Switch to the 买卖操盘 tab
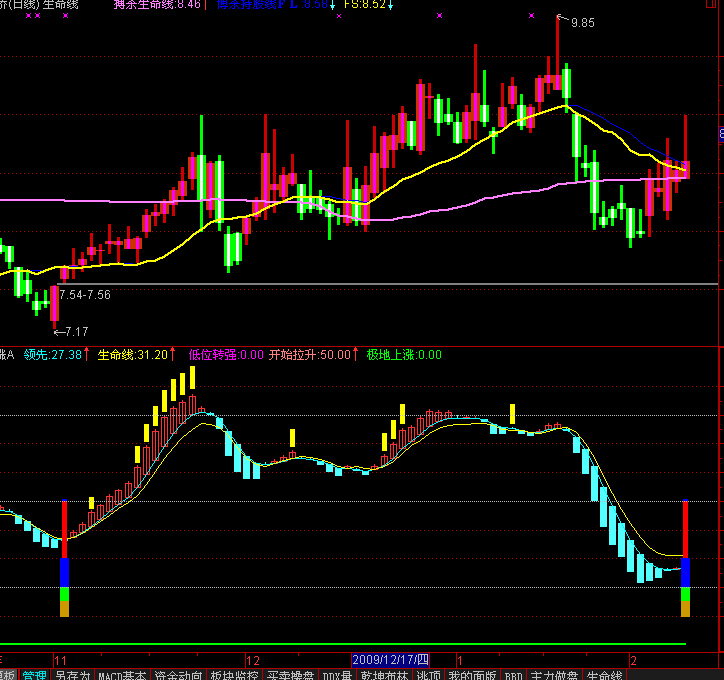The width and height of the screenshot is (724, 680). [x=290, y=675]
